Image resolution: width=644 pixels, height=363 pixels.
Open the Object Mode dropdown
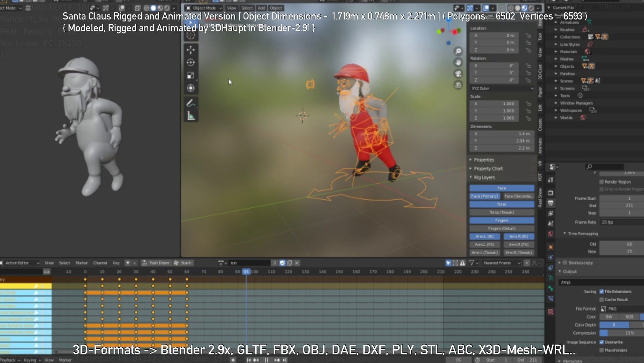click(x=204, y=8)
